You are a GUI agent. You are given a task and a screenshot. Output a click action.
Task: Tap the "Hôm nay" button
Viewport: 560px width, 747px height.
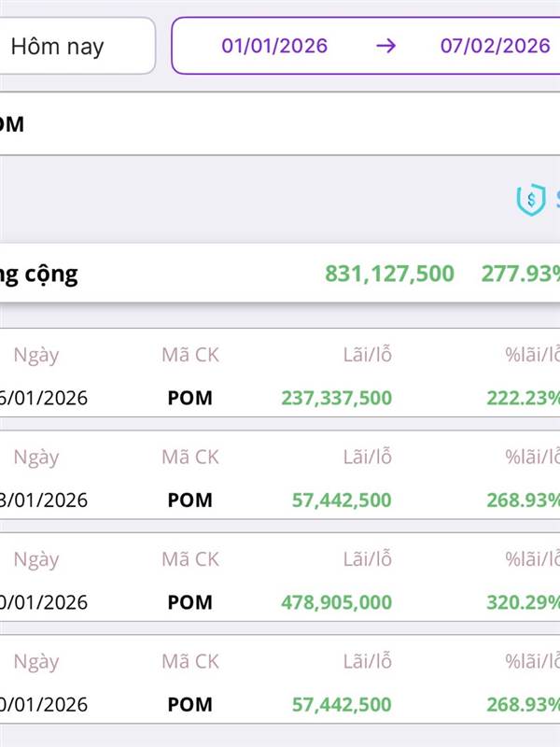click(58, 46)
